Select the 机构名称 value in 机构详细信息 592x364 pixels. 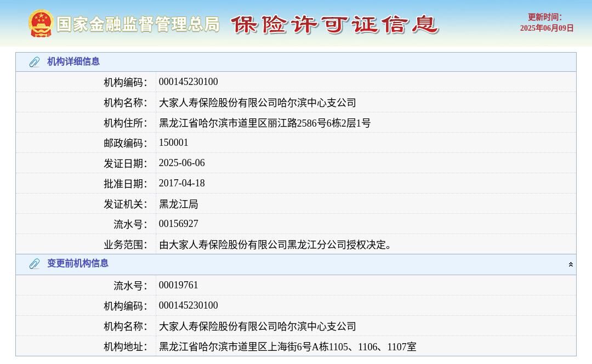coord(258,103)
